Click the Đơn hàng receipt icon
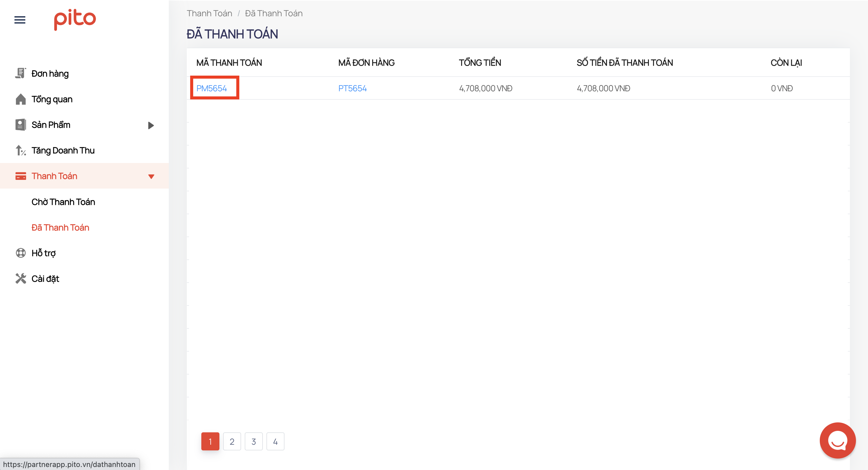Viewport: 868px width, 470px height. point(20,73)
